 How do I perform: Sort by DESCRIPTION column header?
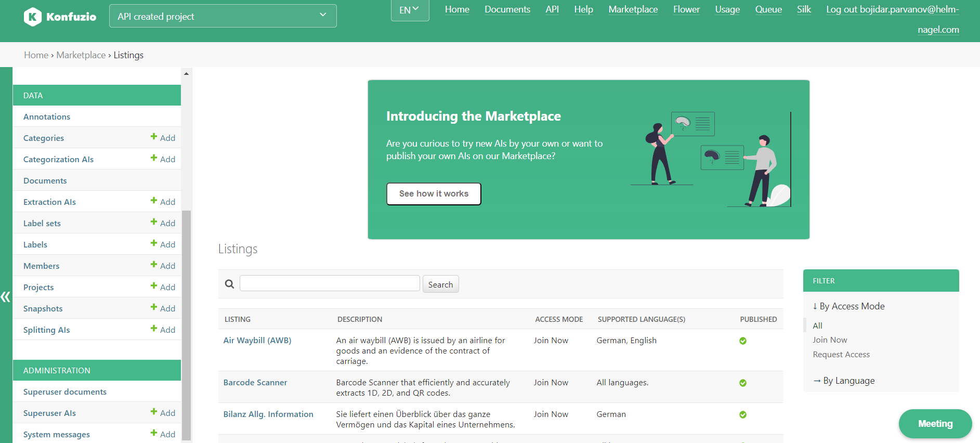tap(360, 319)
